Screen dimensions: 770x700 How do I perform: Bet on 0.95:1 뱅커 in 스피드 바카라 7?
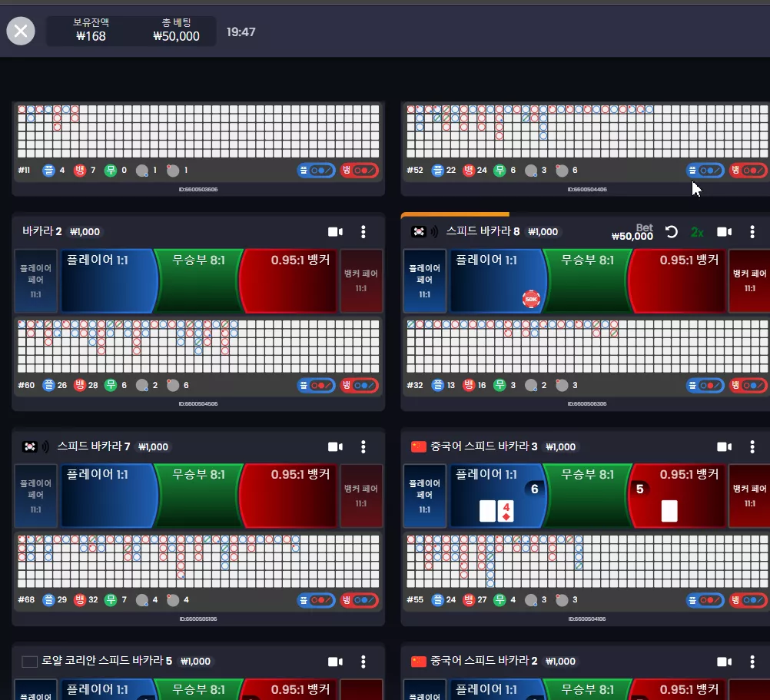tap(289, 496)
